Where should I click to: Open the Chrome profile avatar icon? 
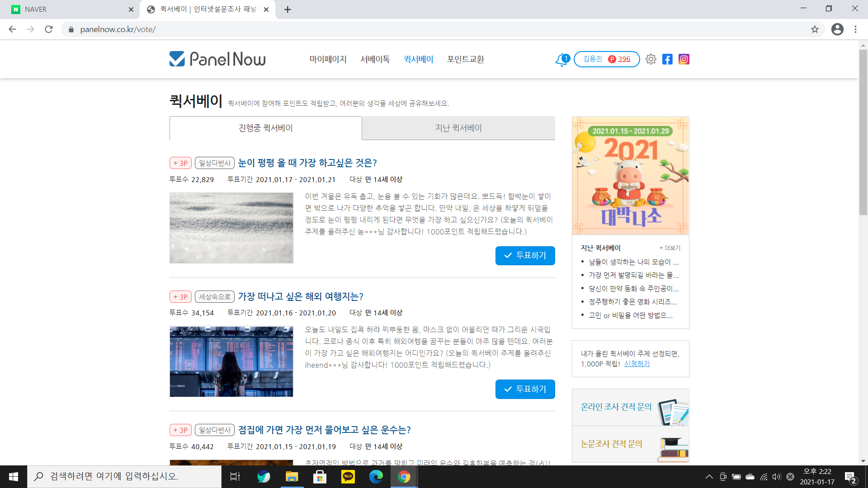pyautogui.click(x=837, y=29)
